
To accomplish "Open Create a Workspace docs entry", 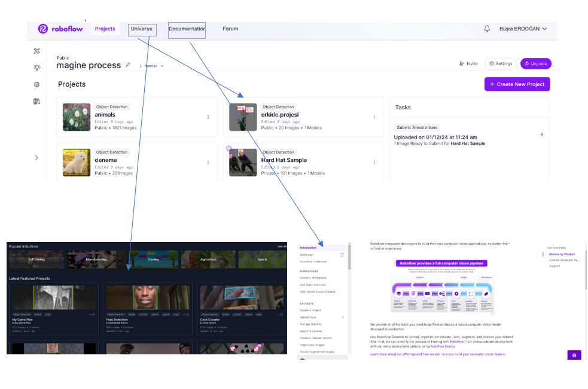I will 313,278.
